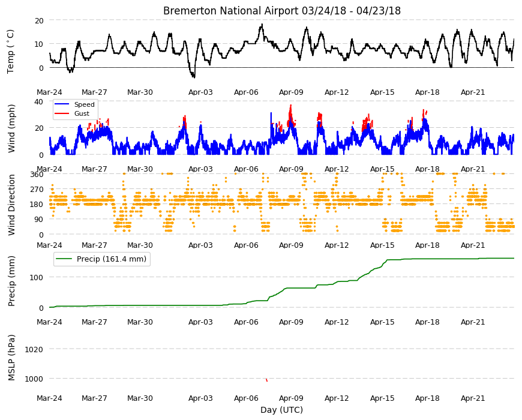This screenshot has height=420, width=522.
Task: Click the red Gust legend line
Action: coord(61,114)
